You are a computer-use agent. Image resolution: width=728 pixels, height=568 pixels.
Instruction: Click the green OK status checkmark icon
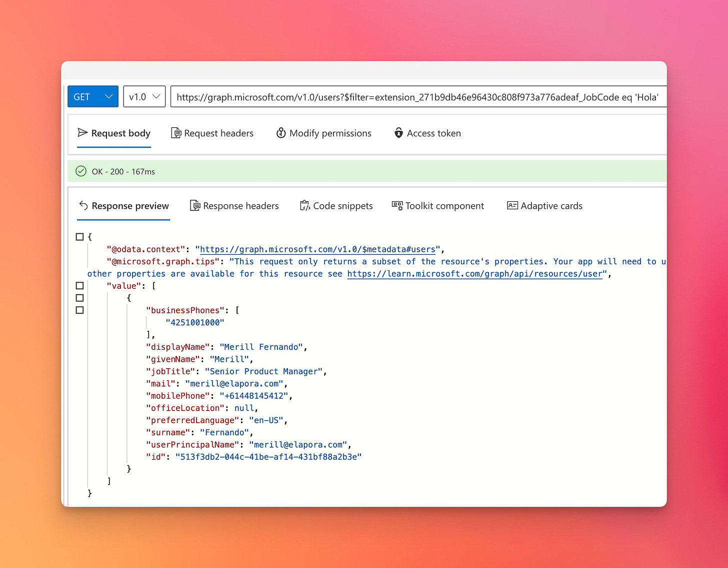point(80,171)
